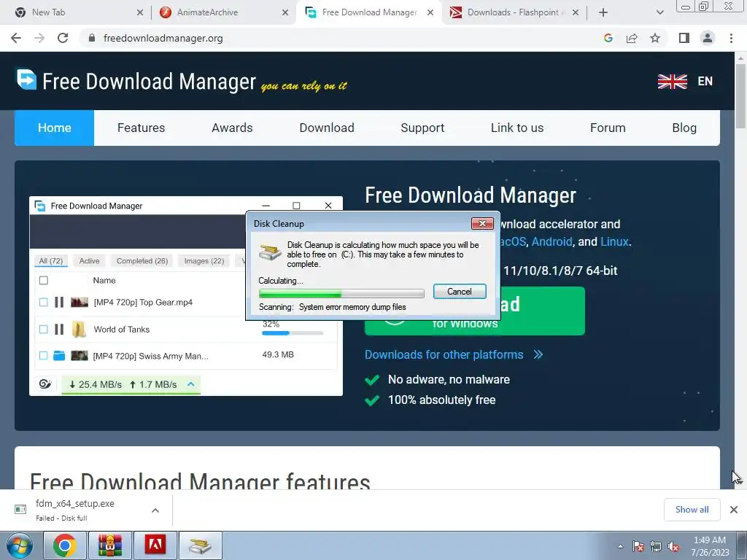
Task: Bookmark this page with the star
Action: coord(655,38)
